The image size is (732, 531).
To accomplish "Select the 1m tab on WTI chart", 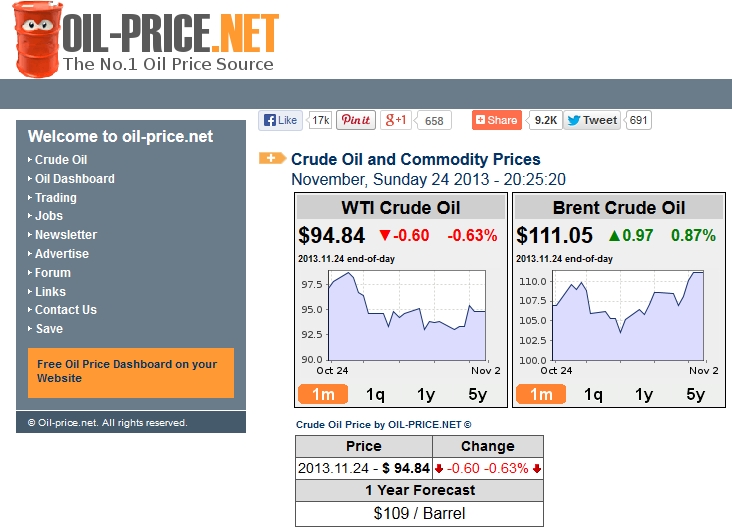I will pyautogui.click(x=322, y=394).
